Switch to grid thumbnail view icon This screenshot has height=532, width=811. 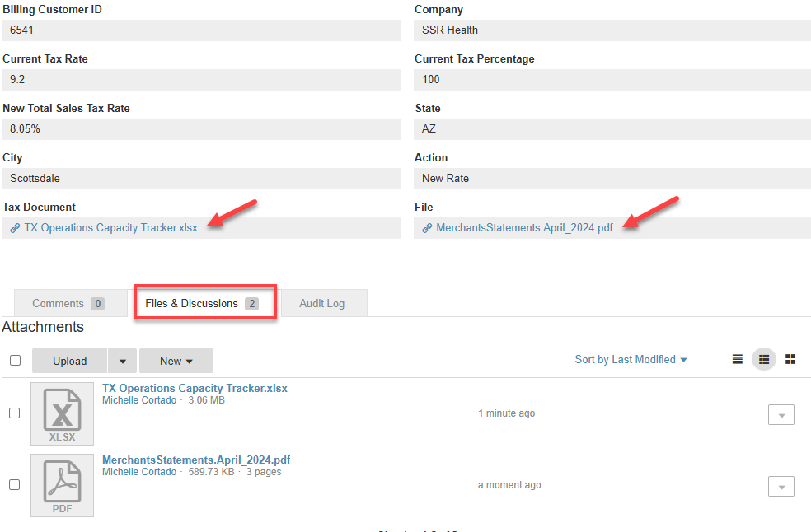point(790,360)
